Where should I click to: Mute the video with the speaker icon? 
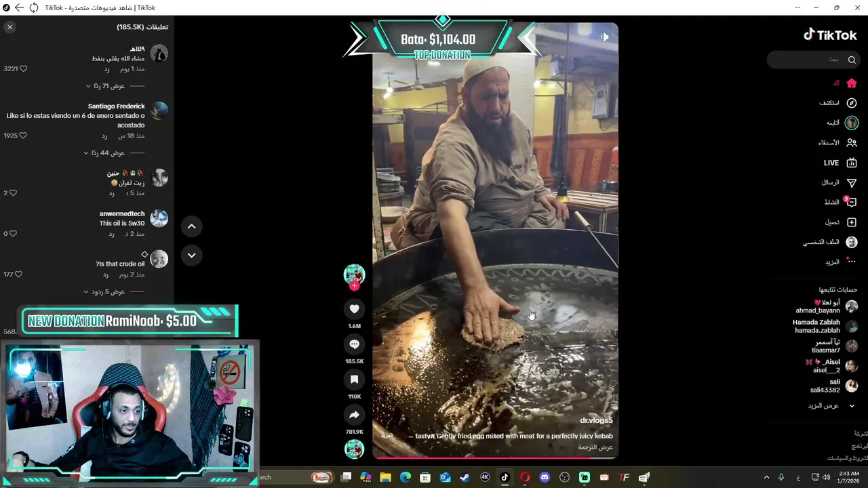pyautogui.click(x=604, y=37)
